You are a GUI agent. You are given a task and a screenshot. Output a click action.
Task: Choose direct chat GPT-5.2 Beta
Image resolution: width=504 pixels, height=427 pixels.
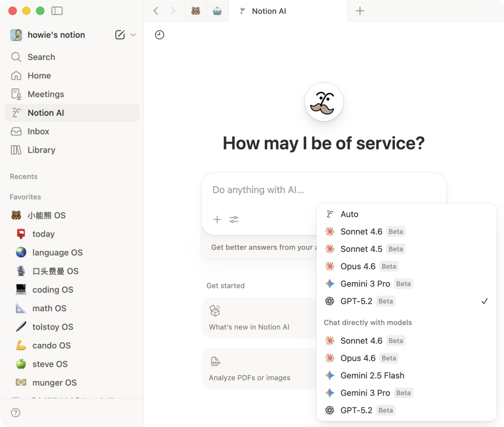pyautogui.click(x=406, y=410)
